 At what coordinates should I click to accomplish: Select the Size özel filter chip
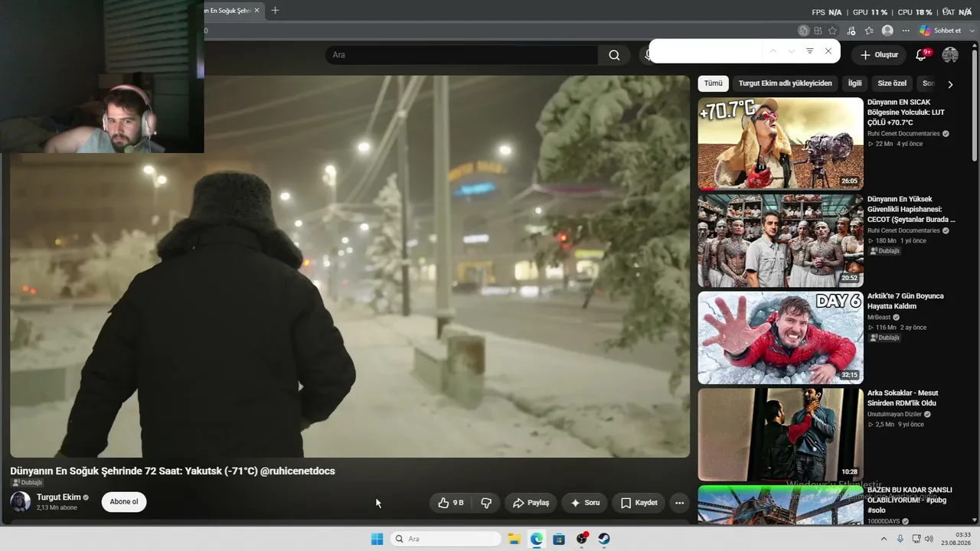892,83
